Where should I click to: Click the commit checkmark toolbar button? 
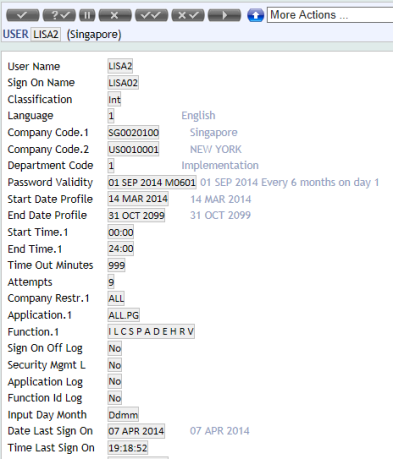[23, 15]
